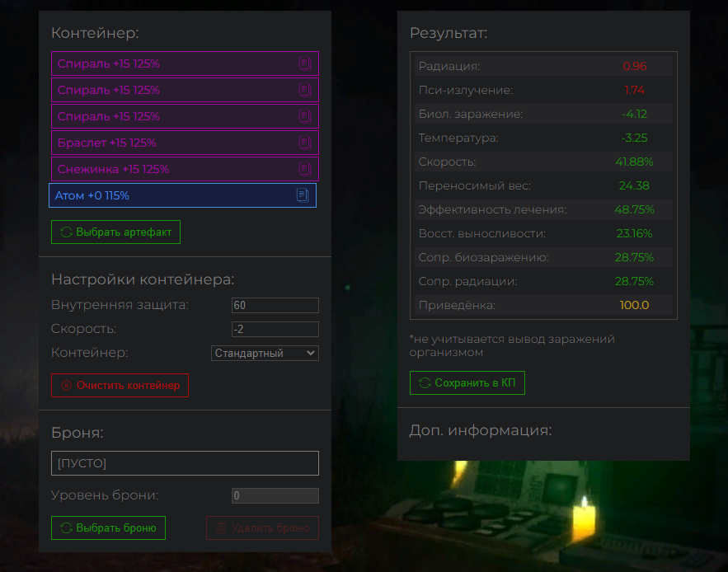Image resolution: width=728 pixels, height=572 pixels.
Task: Click the Радиация value 0.96
Action: [634, 66]
